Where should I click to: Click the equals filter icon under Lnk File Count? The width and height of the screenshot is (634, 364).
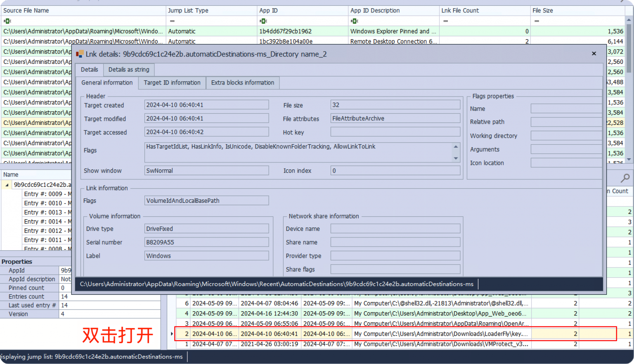[445, 21]
